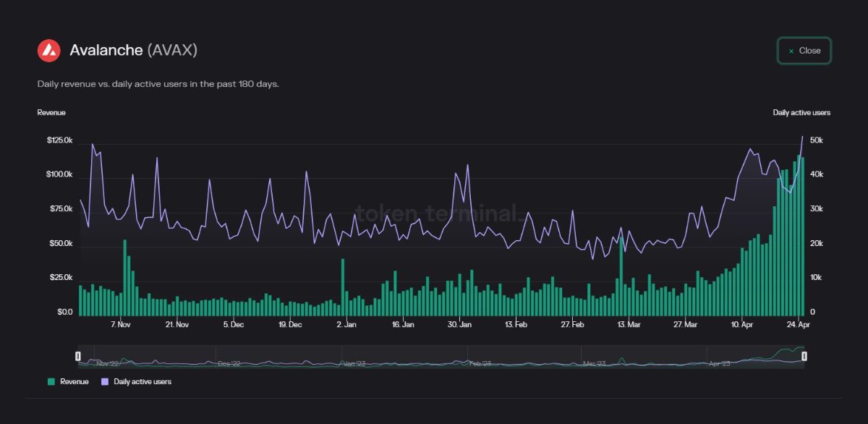Screen dimensions: 868x424
Task: Click the 20k users axis label
Action: [817, 243]
